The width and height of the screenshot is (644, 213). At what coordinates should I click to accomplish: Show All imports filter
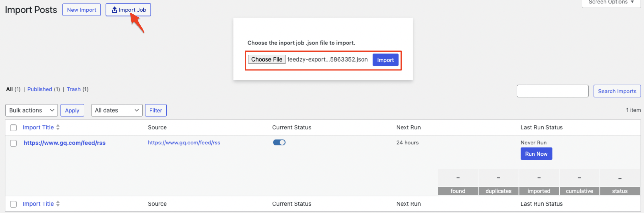coord(9,89)
